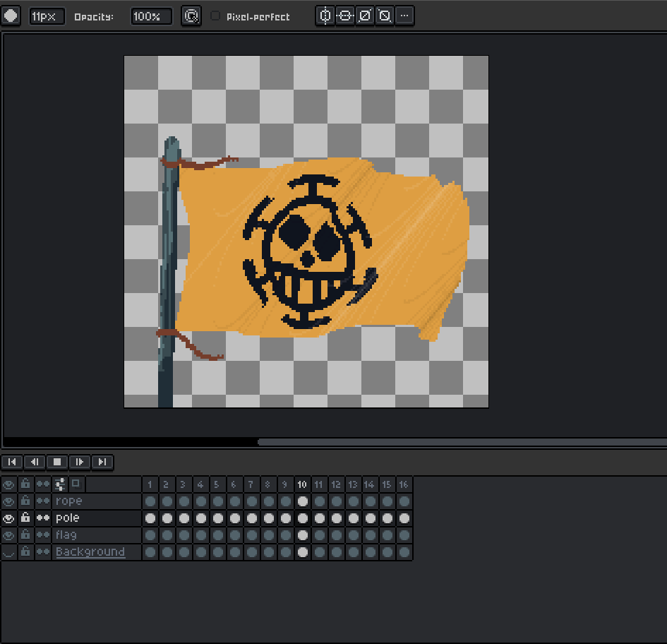The image size is (667, 644).
Task: Select frame 13 in timeline header
Action: pyautogui.click(x=354, y=484)
